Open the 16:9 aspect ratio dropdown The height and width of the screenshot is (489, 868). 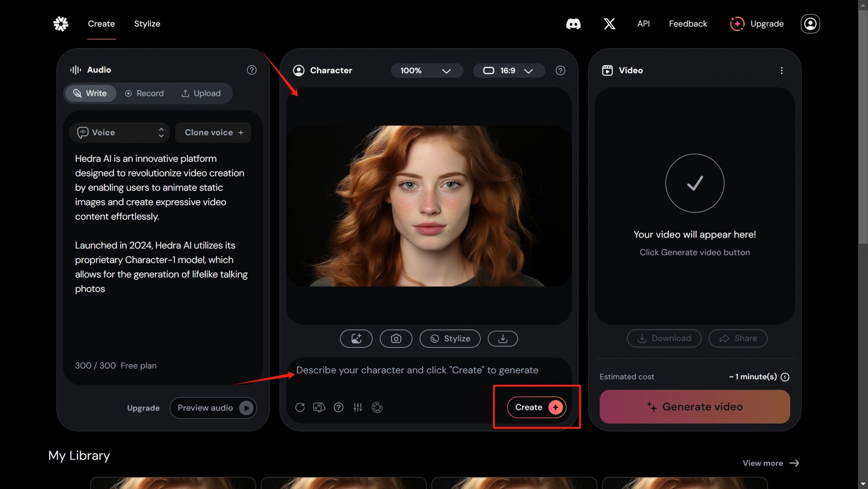tap(509, 71)
